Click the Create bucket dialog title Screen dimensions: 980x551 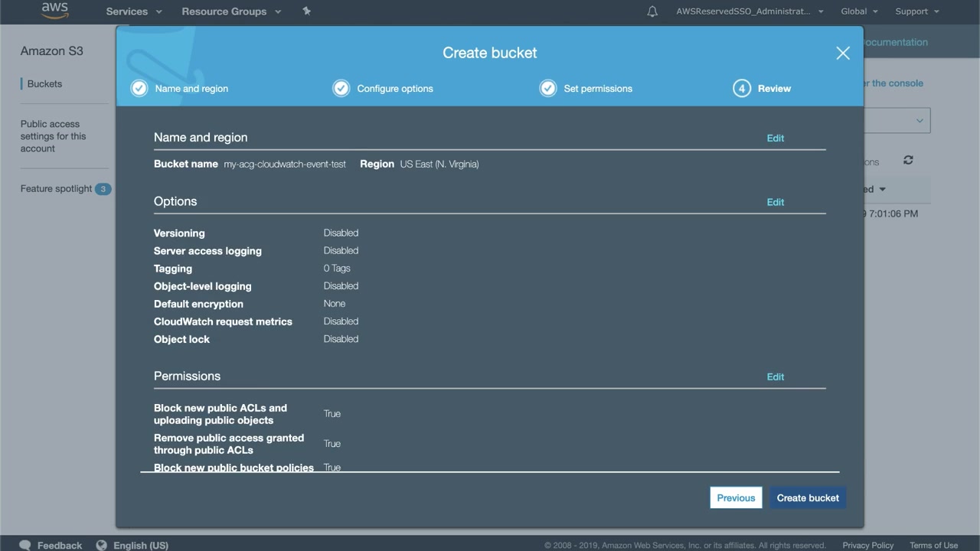pos(490,53)
